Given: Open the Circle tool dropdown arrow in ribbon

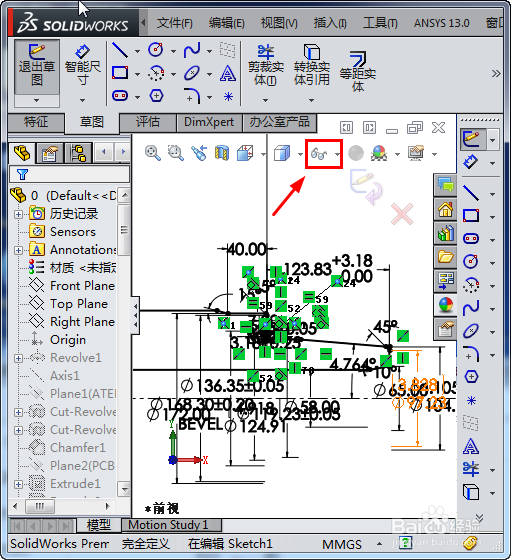Looking at the screenshot, I should point(173,51).
